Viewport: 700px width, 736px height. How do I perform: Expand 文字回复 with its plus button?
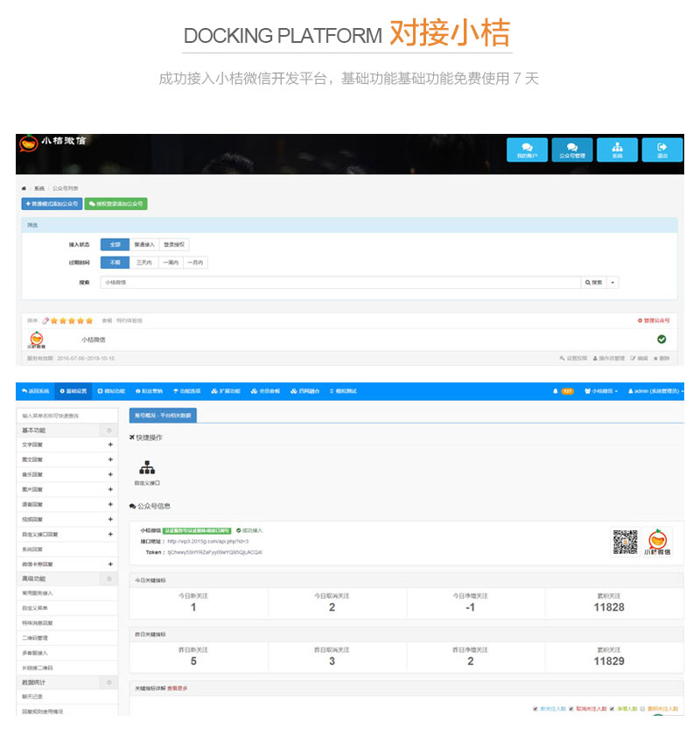point(110,445)
